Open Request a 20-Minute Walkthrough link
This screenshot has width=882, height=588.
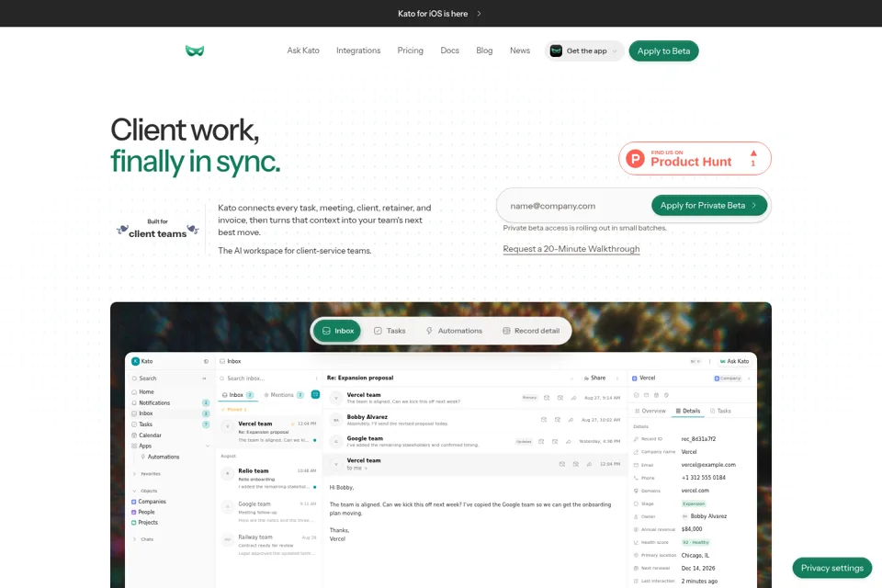pos(571,249)
